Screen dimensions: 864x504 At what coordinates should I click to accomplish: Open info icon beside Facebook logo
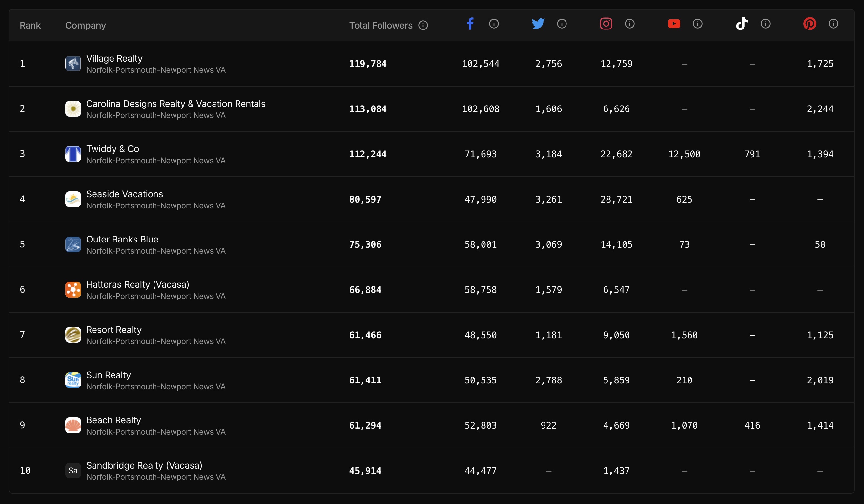[494, 24]
